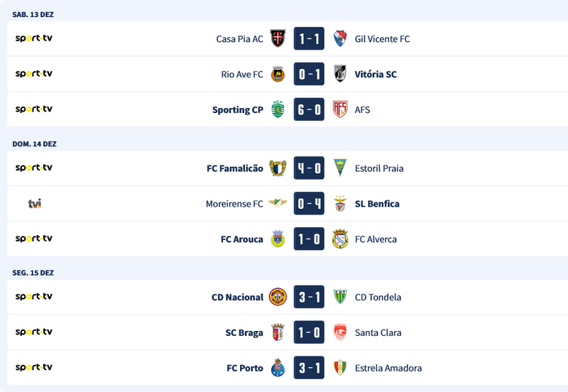Click the FC Porto club crest
This screenshot has width=568, height=392.
(278, 368)
